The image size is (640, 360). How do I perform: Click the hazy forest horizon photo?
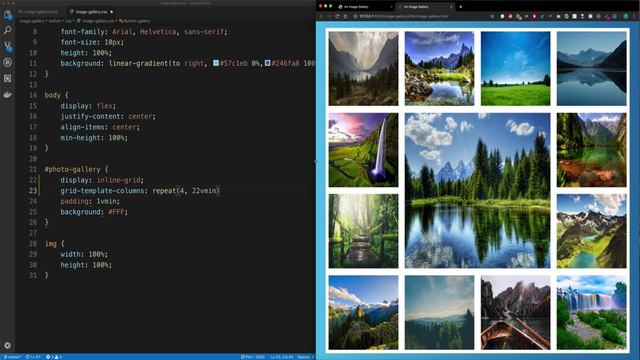pos(440,312)
